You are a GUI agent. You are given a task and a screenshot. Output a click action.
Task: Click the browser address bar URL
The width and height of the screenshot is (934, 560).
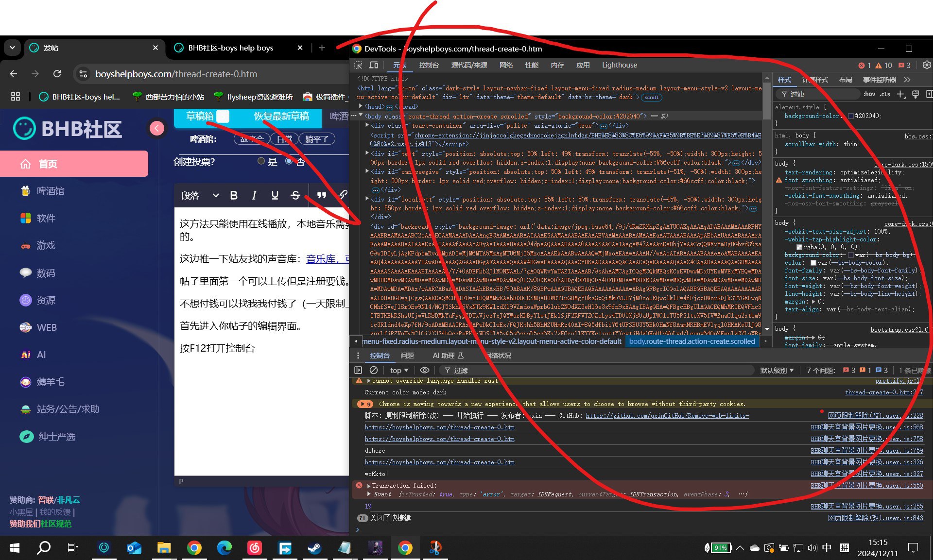point(176,74)
